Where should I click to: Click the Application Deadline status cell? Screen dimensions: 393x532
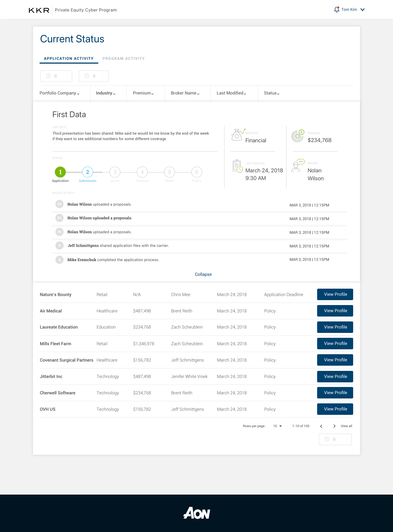pyautogui.click(x=284, y=295)
